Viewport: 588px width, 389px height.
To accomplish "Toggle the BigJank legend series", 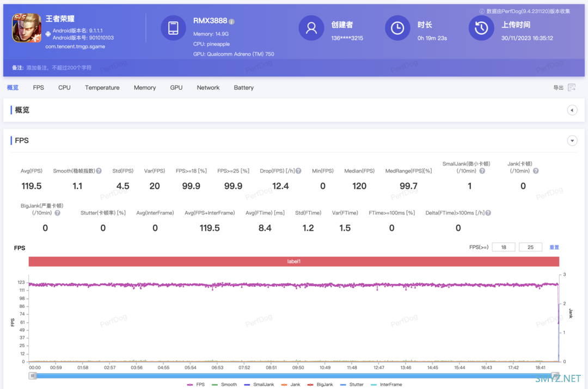I will (x=320, y=385).
